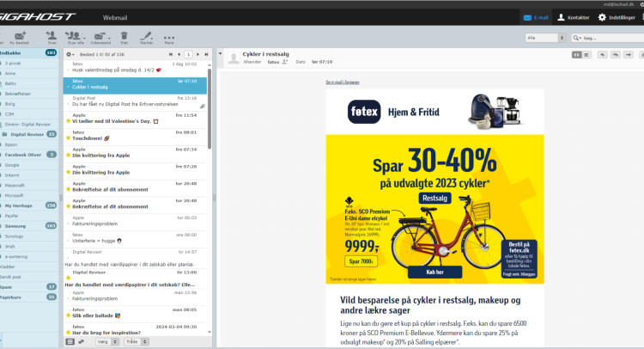
Task: Compose a new message with Ny besked
Action: [x=19, y=38]
